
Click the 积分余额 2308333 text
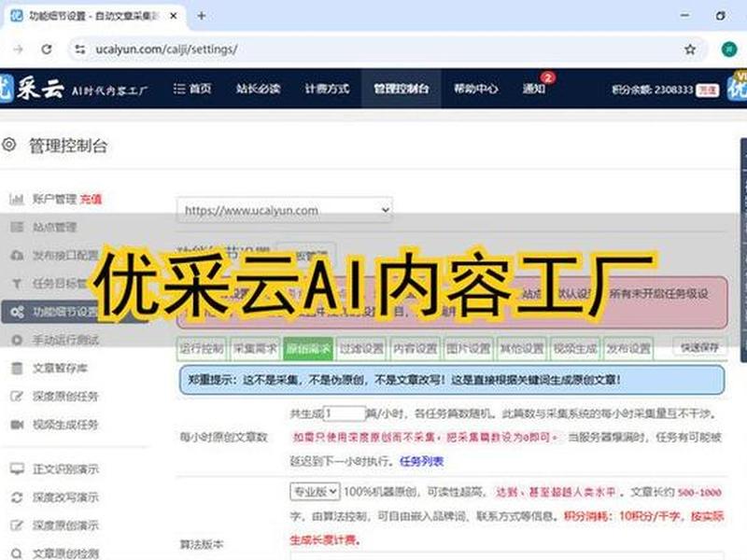[652, 90]
